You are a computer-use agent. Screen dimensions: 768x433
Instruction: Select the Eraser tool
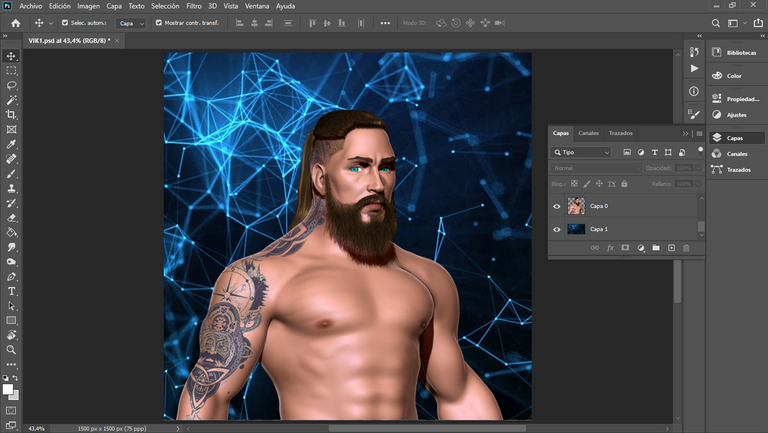pyautogui.click(x=11, y=217)
